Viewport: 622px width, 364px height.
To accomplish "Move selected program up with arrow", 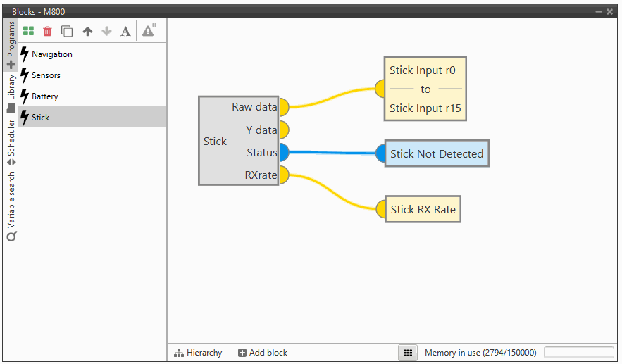I will pyautogui.click(x=87, y=31).
